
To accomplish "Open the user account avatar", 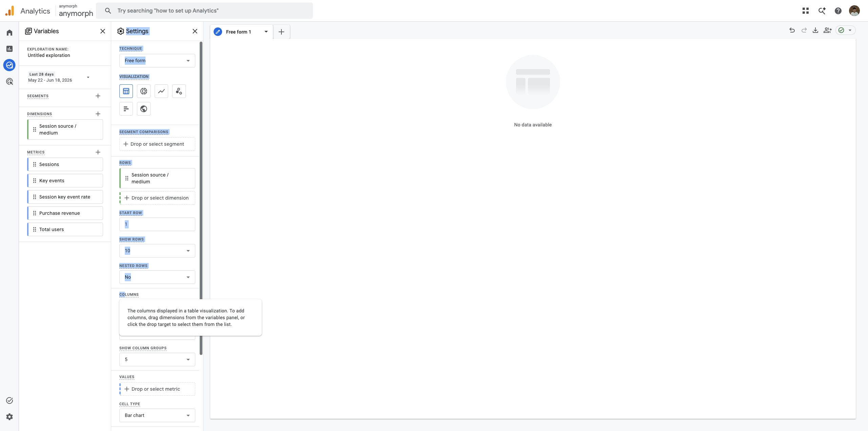I will click(854, 11).
